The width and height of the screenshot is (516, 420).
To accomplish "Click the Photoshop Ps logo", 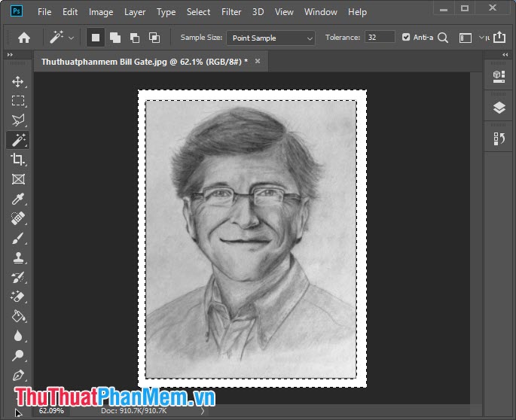I will 17,11.
